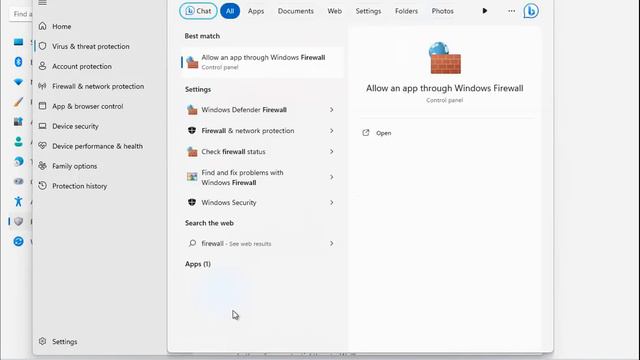Click the Find a setting search box
This screenshot has width=640, height=360.
tap(20, 14)
